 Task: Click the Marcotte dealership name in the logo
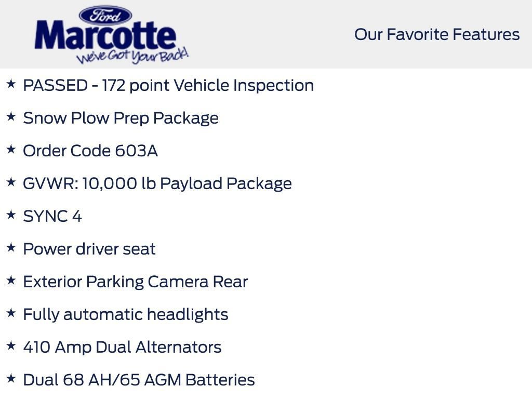pyautogui.click(x=105, y=36)
